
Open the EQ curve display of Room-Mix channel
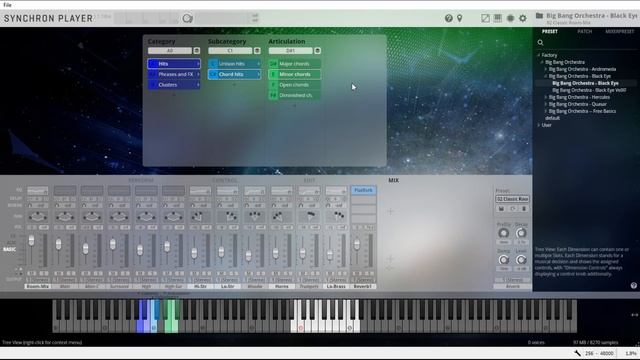click(x=38, y=191)
